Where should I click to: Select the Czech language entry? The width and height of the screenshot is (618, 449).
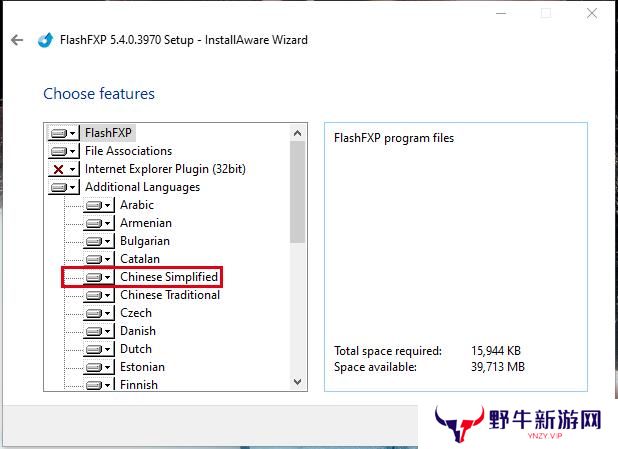point(136,313)
